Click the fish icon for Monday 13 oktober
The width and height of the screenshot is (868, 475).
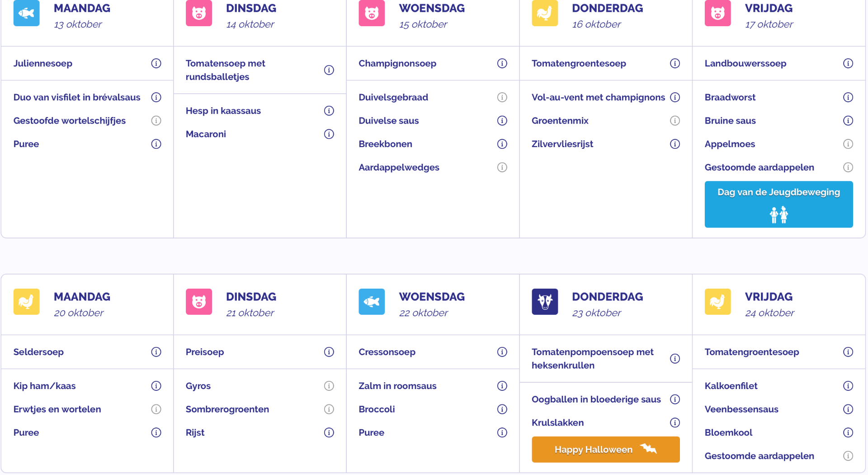[x=26, y=13]
